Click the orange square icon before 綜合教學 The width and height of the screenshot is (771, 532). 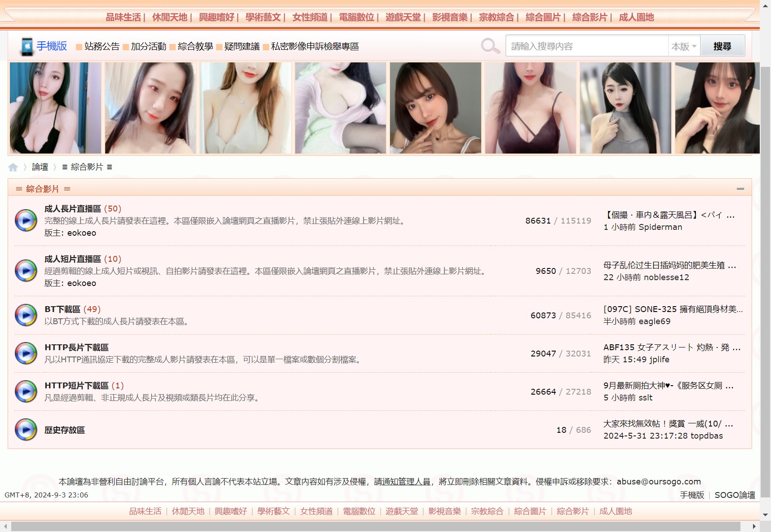click(171, 46)
